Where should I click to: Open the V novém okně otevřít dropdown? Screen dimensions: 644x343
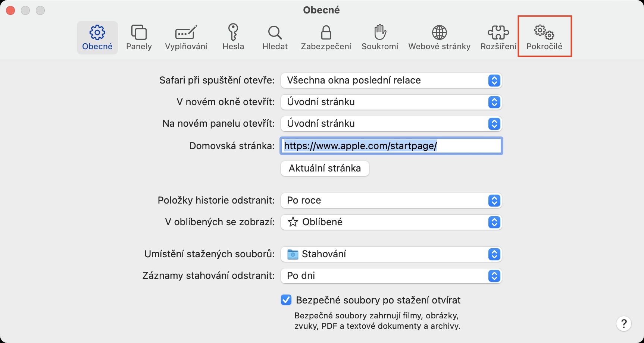(x=391, y=102)
